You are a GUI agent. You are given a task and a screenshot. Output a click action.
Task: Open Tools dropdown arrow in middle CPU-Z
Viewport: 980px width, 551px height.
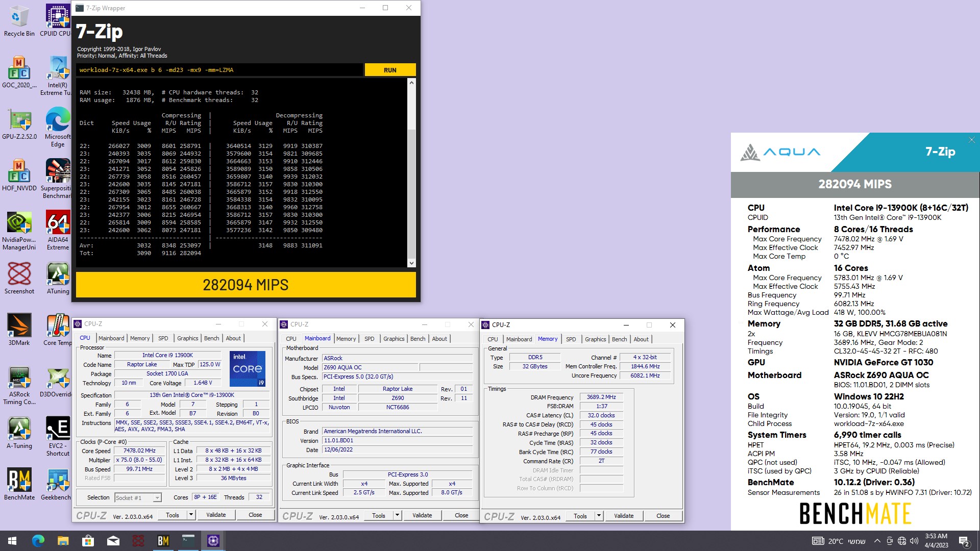coord(398,516)
